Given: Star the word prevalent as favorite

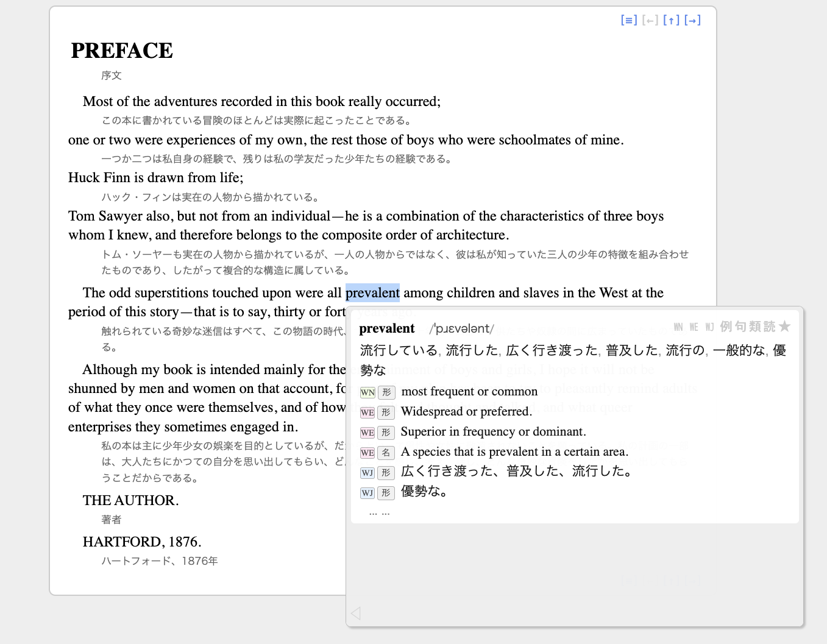Looking at the screenshot, I should 785,327.
